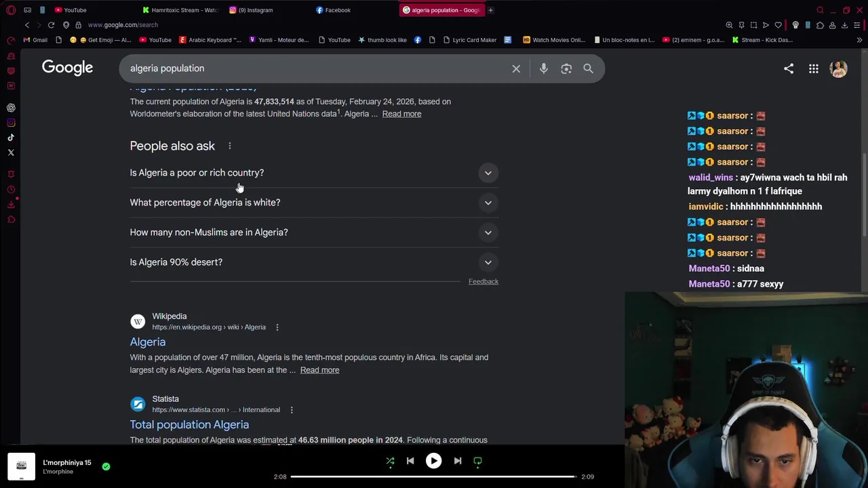Open the Lyric Card Maker bookmark
This screenshot has width=868, height=488.
[470, 40]
